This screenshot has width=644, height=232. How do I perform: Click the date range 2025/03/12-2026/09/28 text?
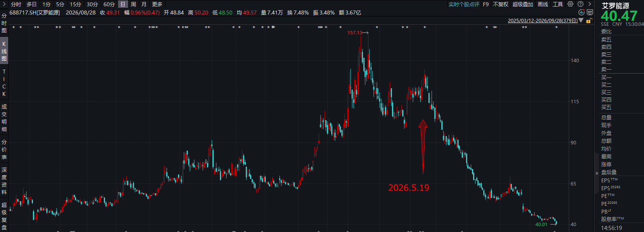click(542, 21)
